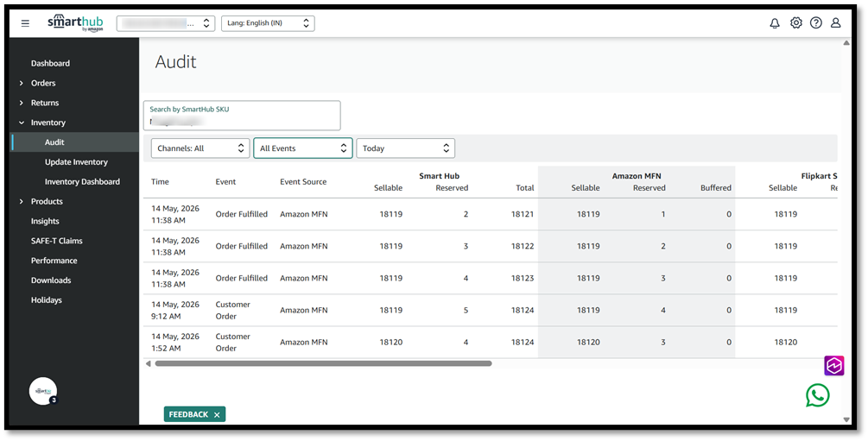
Task: Click the help question mark icon
Action: (x=816, y=22)
